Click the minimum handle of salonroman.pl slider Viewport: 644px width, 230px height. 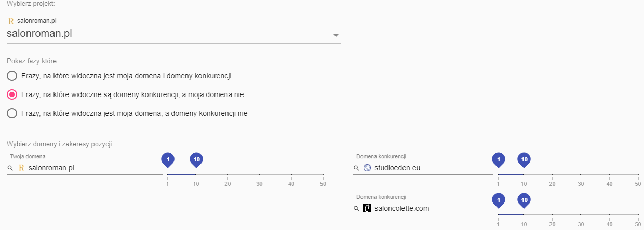[x=167, y=160]
